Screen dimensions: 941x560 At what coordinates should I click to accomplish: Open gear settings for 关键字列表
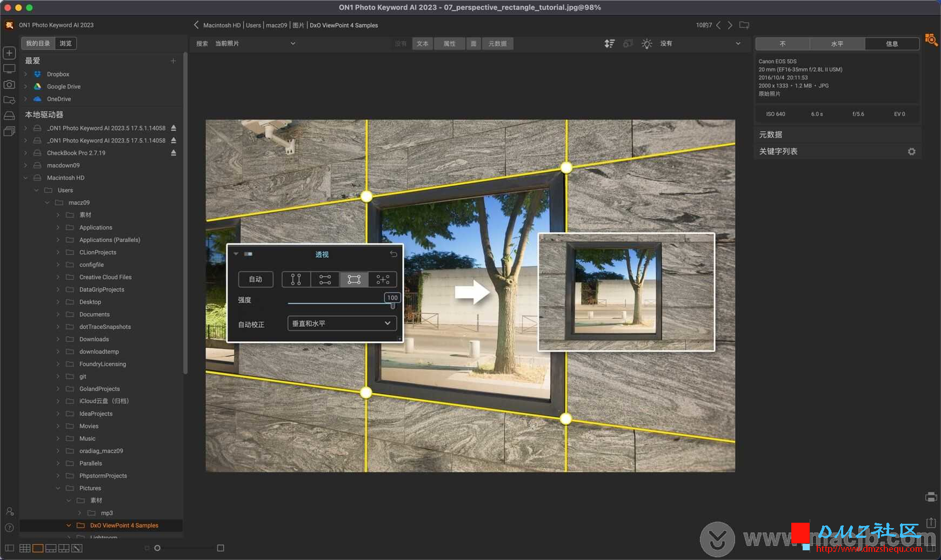[x=912, y=152]
